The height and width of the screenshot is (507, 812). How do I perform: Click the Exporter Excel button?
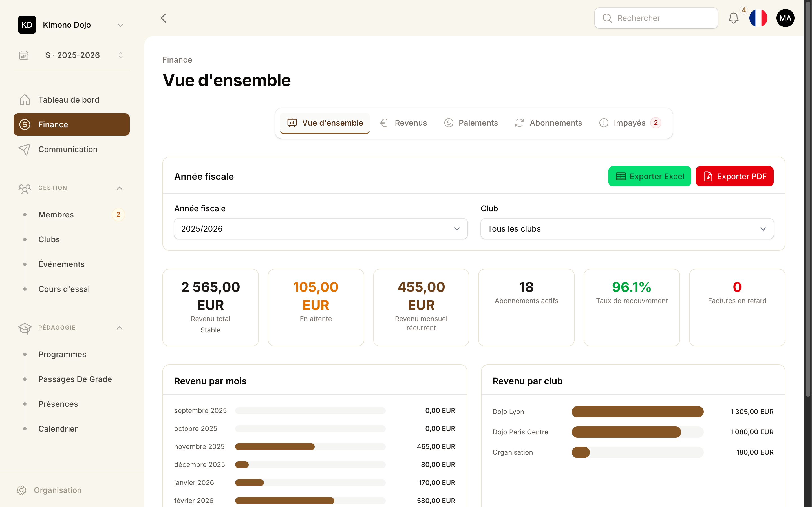click(x=649, y=176)
